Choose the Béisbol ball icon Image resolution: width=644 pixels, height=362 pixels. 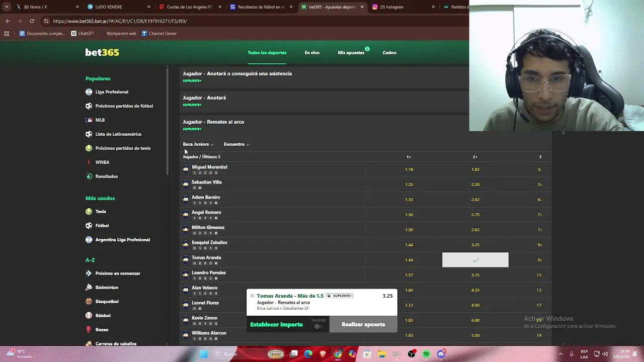coord(89,316)
